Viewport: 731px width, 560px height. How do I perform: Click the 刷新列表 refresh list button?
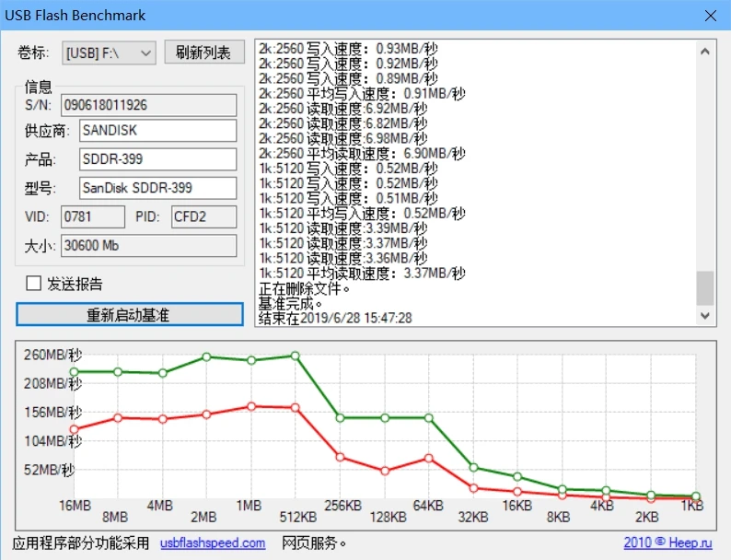(x=203, y=52)
